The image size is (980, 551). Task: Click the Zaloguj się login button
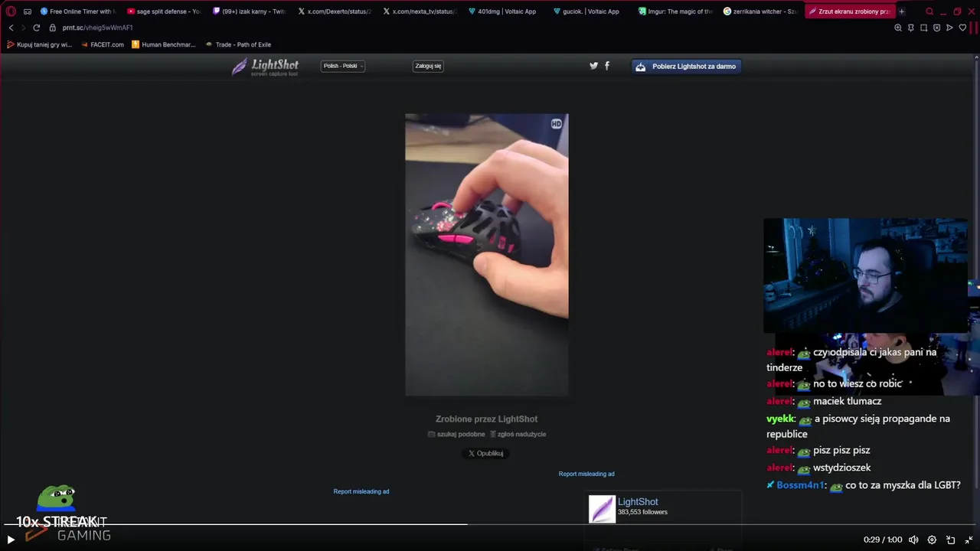(x=428, y=66)
